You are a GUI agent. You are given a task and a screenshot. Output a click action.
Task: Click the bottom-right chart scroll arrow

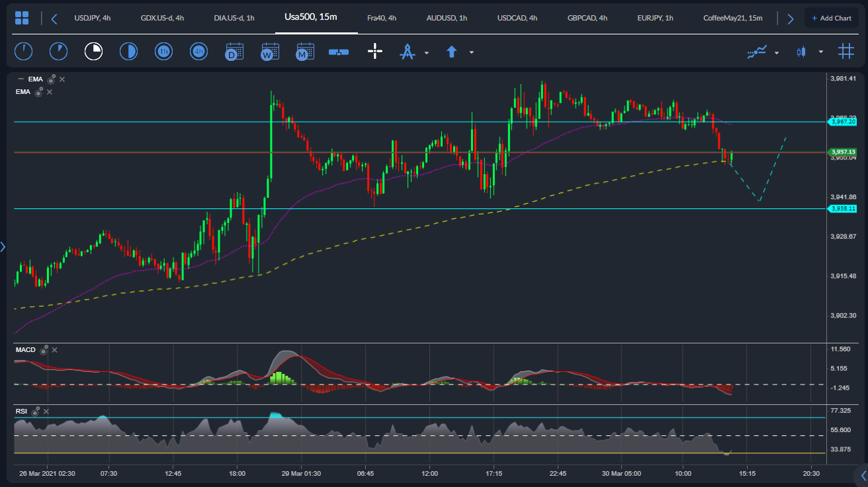click(863, 474)
